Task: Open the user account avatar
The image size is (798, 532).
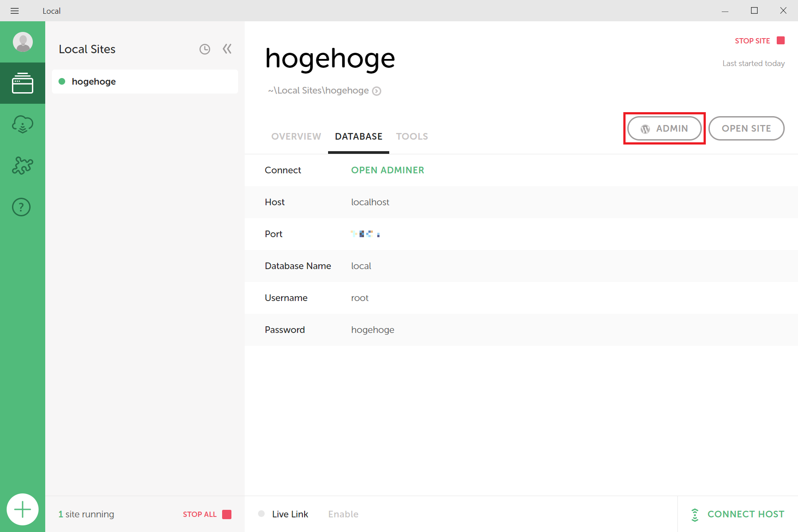Action: pyautogui.click(x=23, y=42)
